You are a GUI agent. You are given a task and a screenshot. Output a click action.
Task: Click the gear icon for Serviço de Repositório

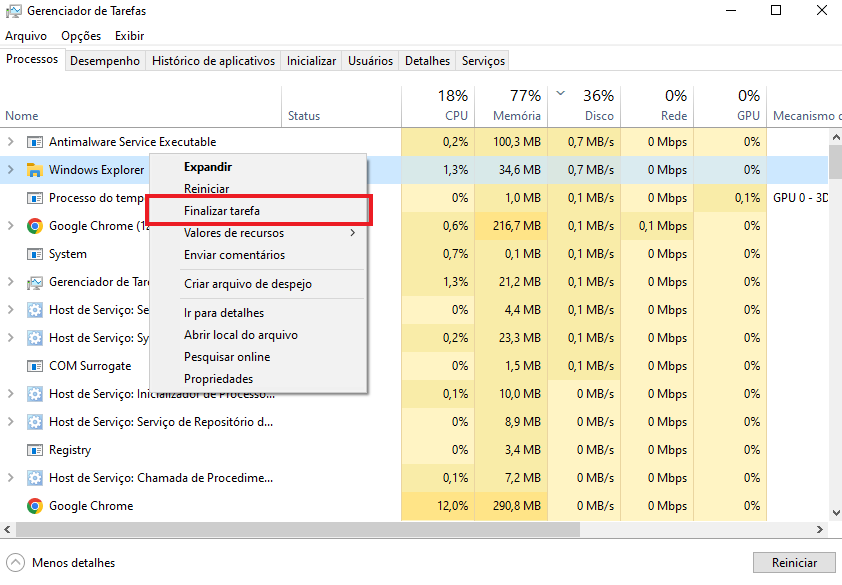point(35,422)
